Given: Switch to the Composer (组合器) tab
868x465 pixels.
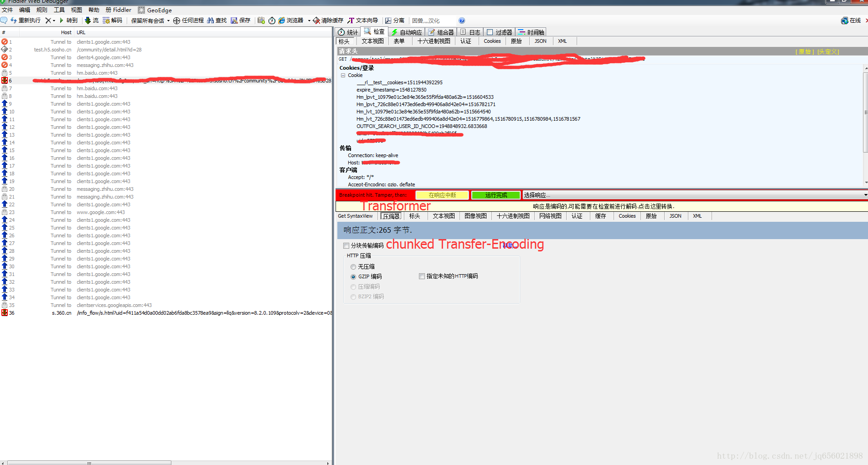Looking at the screenshot, I should 441,32.
